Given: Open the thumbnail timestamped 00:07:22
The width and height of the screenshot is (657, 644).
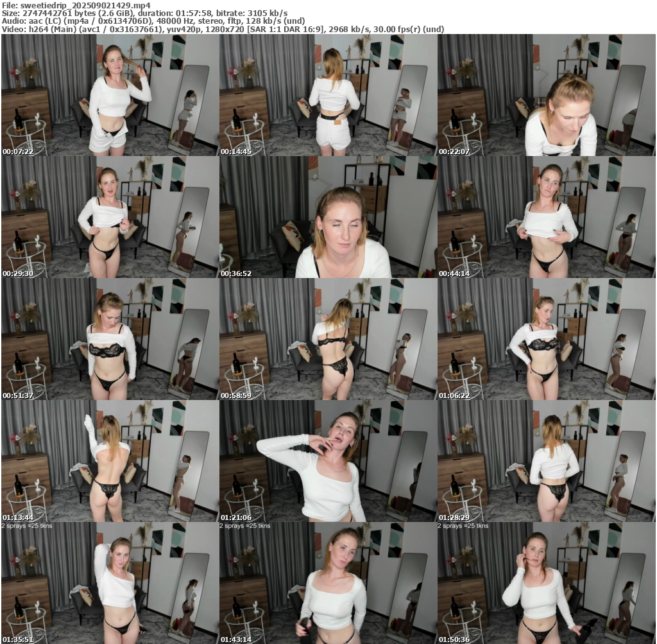Looking at the screenshot, I should click(x=110, y=95).
